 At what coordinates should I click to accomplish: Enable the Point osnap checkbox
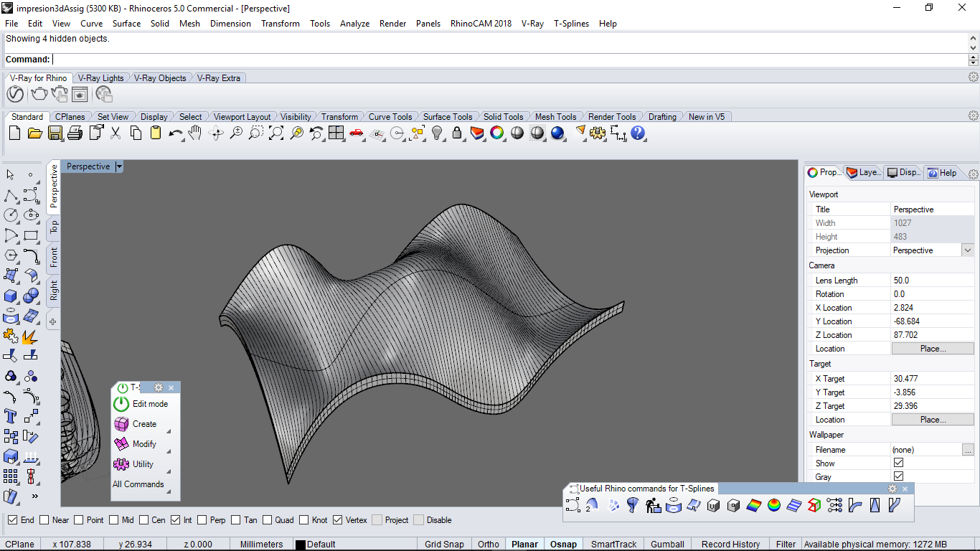79,520
